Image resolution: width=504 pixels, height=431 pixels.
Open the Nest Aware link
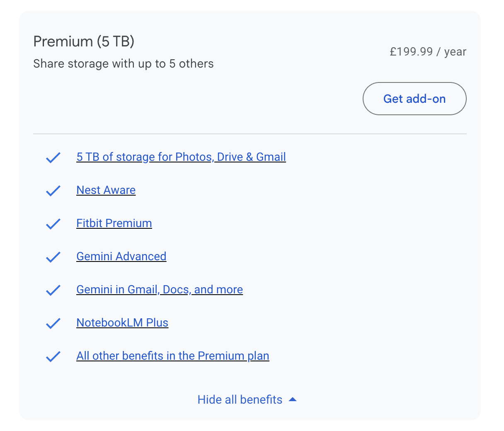click(x=106, y=190)
